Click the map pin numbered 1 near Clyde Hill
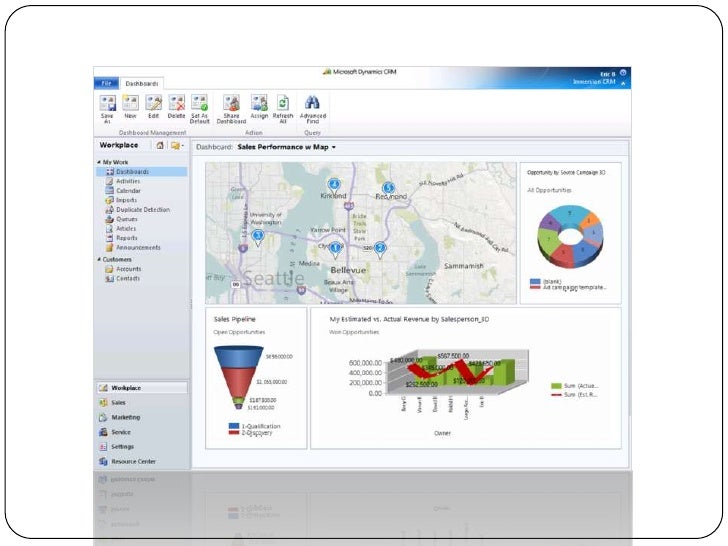The image size is (728, 546). (x=335, y=250)
